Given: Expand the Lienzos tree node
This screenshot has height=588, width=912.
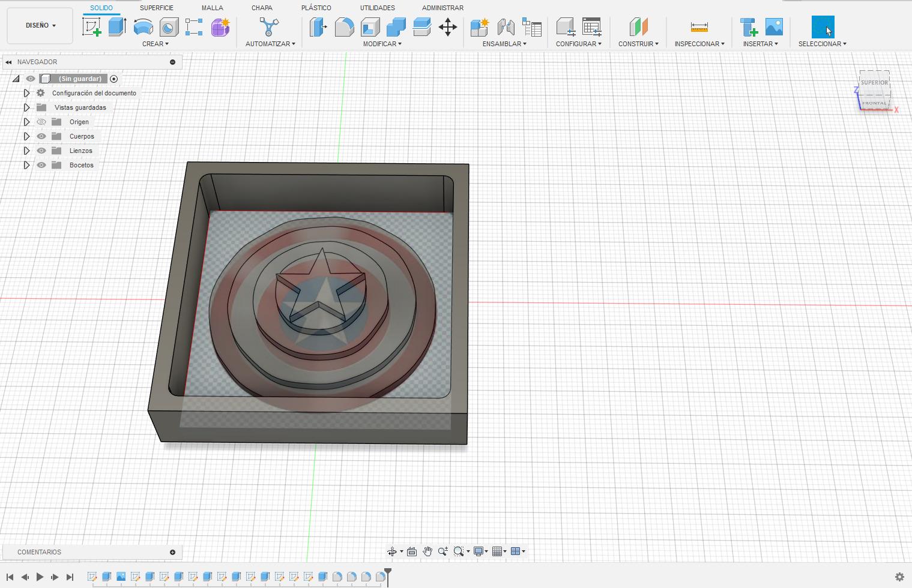Looking at the screenshot, I should [26, 151].
